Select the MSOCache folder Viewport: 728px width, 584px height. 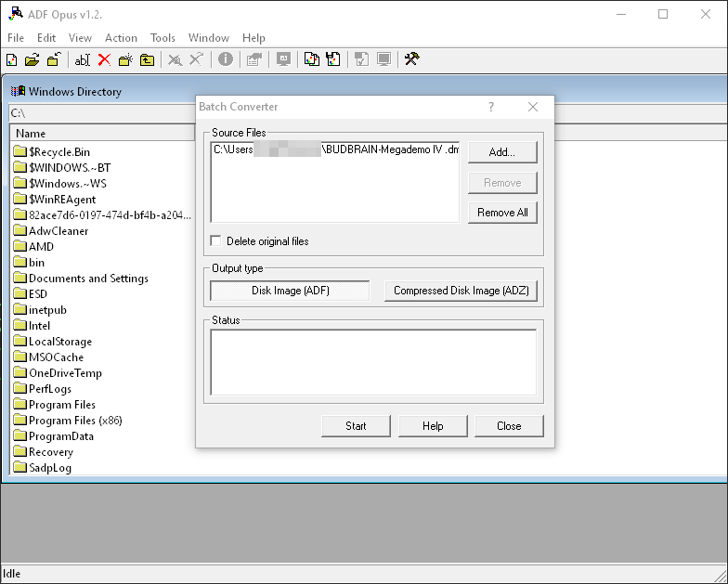pyautogui.click(x=48, y=357)
